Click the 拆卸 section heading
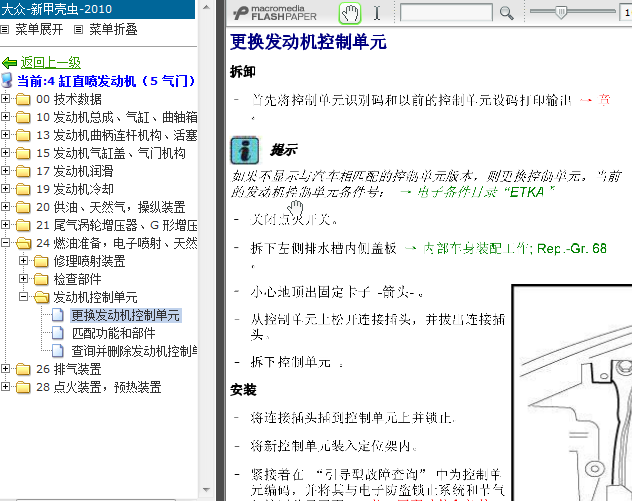The width and height of the screenshot is (632, 501). 243,72
